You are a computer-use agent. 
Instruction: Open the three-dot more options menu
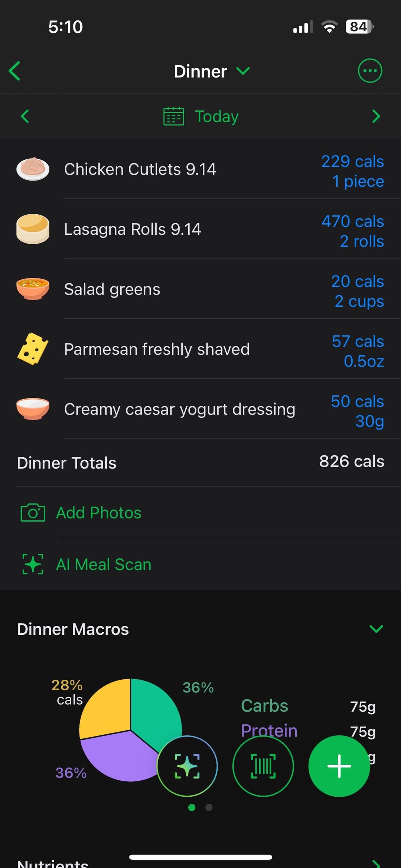[x=370, y=71]
